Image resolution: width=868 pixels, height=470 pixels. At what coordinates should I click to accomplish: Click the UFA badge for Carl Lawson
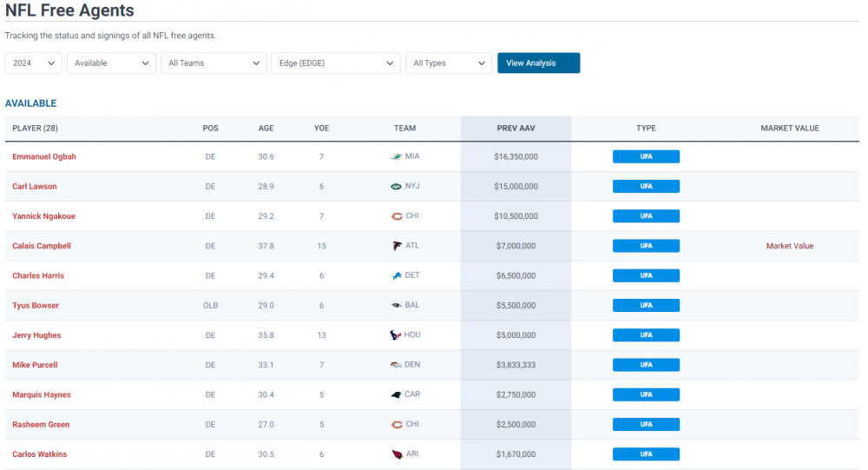coord(646,187)
